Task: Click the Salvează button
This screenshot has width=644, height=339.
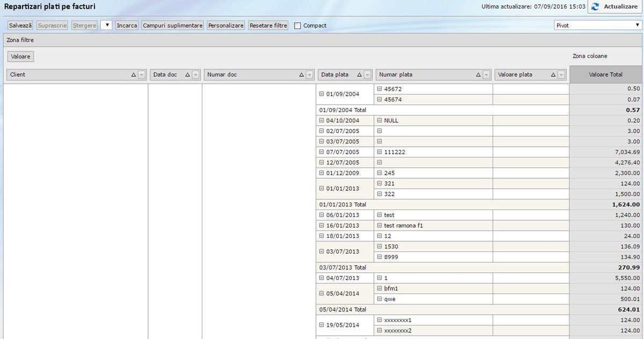Action: [20, 25]
